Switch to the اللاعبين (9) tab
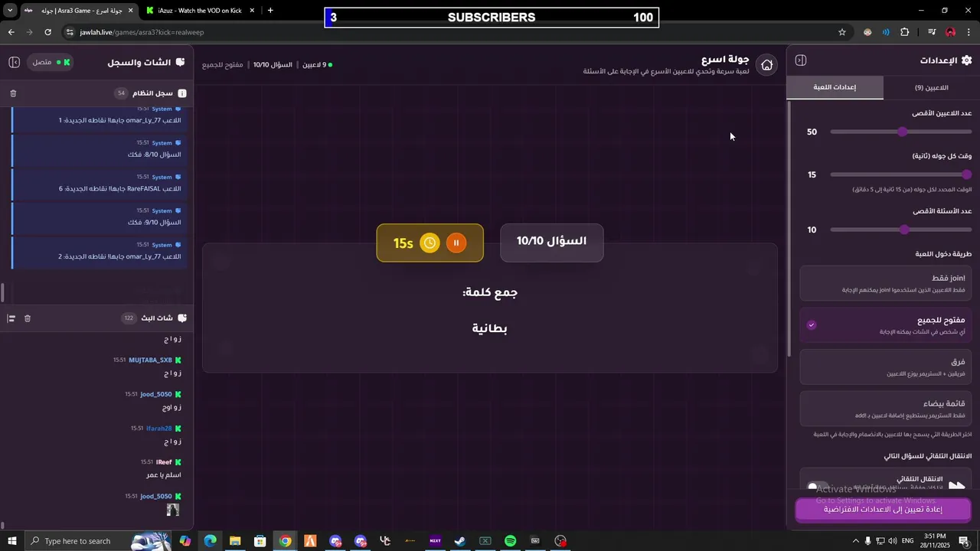The width and height of the screenshot is (980, 551). tap(931, 88)
